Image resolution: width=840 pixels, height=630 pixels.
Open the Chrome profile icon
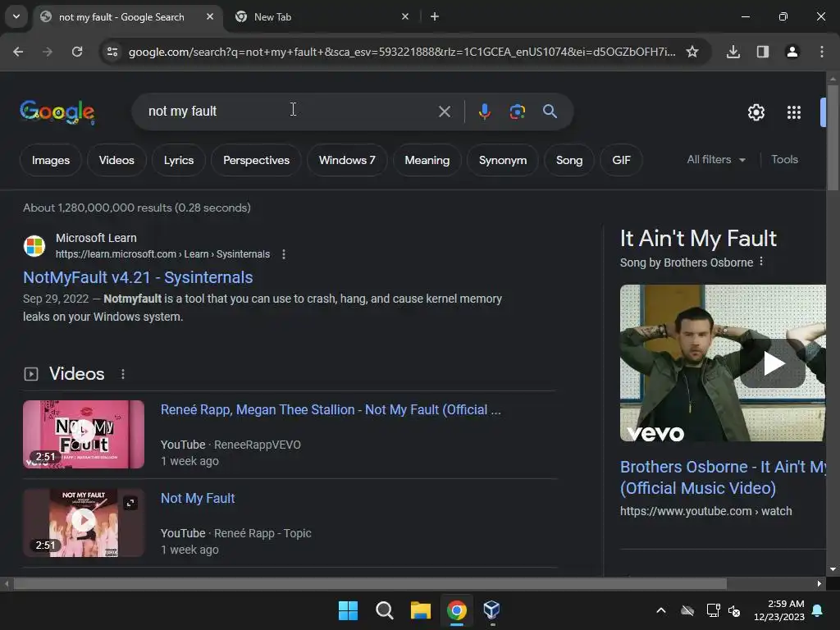792,52
